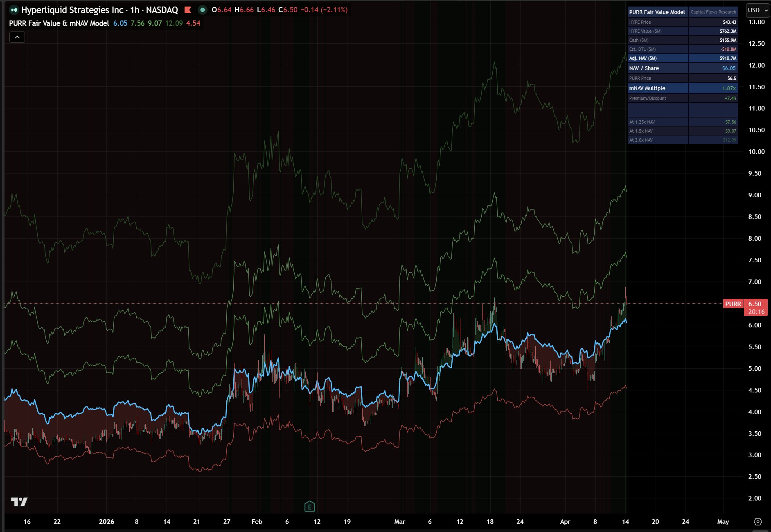The height and width of the screenshot is (532, 771).
Task: Click the 'NAV / Share' table label
Action: [644, 68]
